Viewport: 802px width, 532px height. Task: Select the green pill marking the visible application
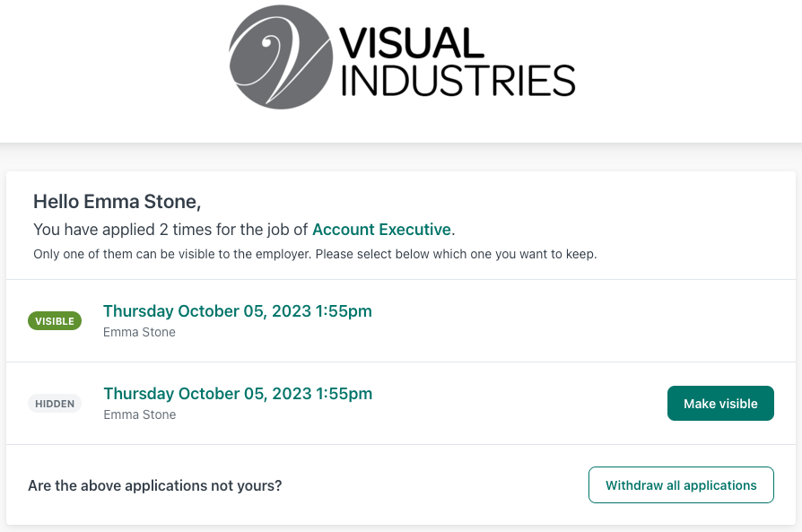[x=55, y=320]
